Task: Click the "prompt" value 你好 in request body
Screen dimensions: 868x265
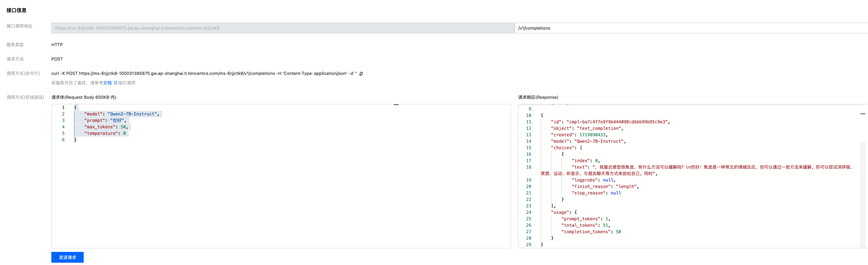Action: (117, 120)
